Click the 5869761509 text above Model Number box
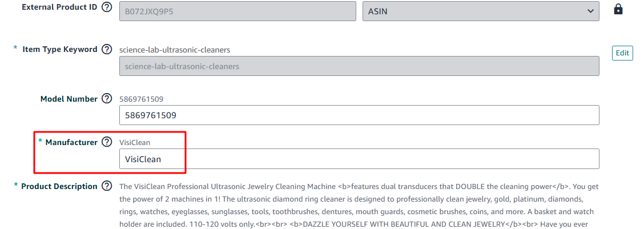 pyautogui.click(x=142, y=99)
